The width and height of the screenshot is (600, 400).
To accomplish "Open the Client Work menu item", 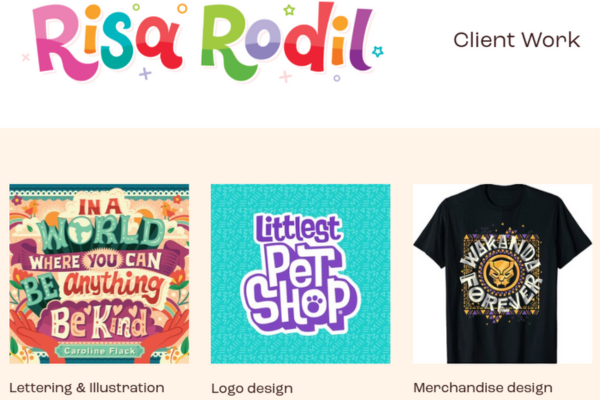I will tap(517, 40).
